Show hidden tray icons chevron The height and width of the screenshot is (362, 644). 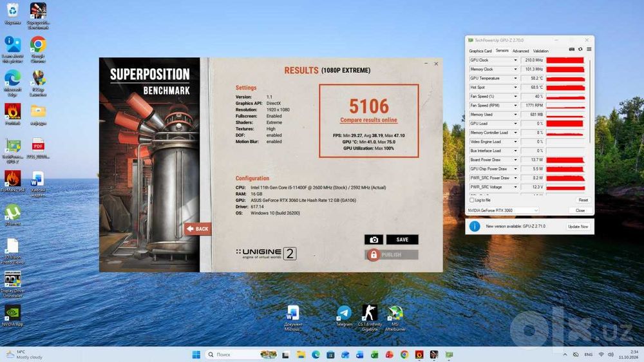tap(565, 354)
